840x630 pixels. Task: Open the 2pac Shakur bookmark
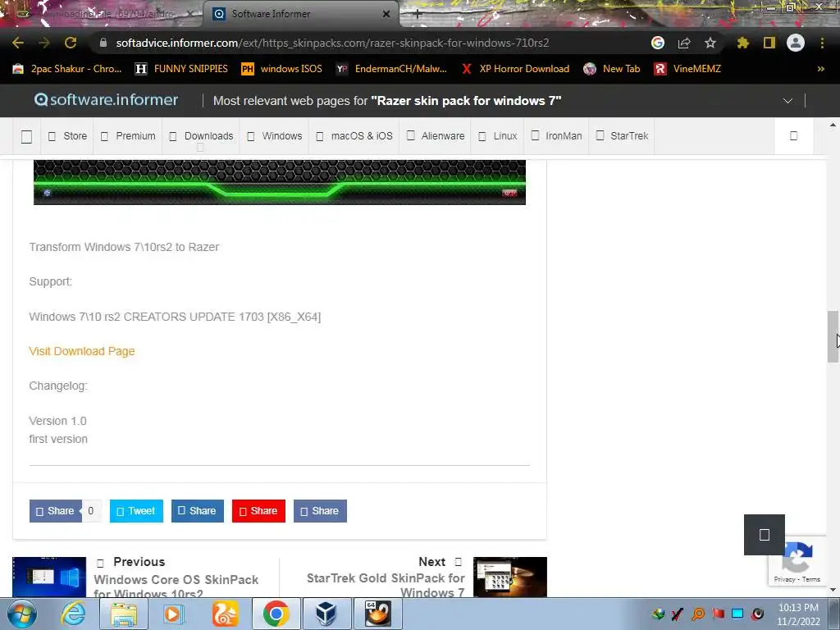coord(67,69)
